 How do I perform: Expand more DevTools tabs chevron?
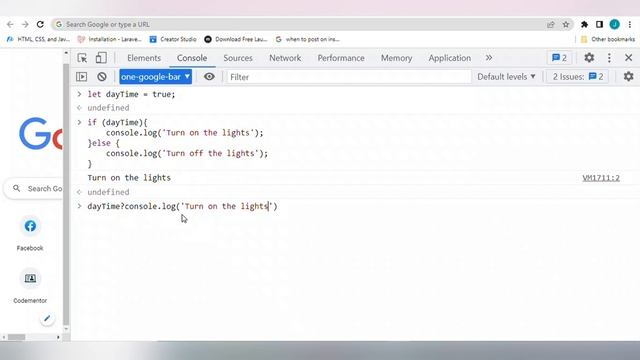tap(489, 58)
